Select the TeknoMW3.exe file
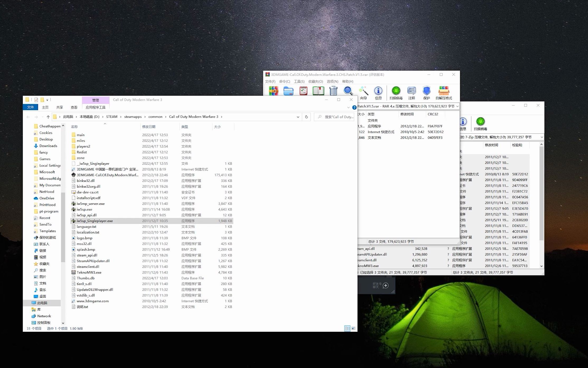The image size is (588, 368). 152,272
